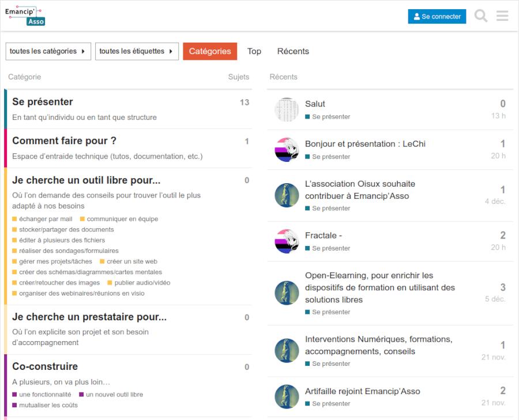Click the '5 déc.' date on Open-Elearning topic
Image resolution: width=519 pixels, height=420 pixels.
click(495, 299)
